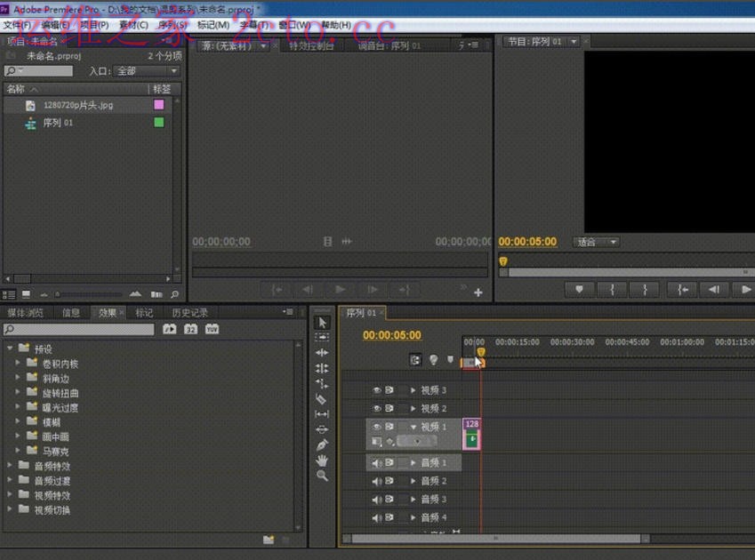This screenshot has height=560, width=755.
Task: Open the 入口 全部 dropdown
Action: [x=147, y=71]
